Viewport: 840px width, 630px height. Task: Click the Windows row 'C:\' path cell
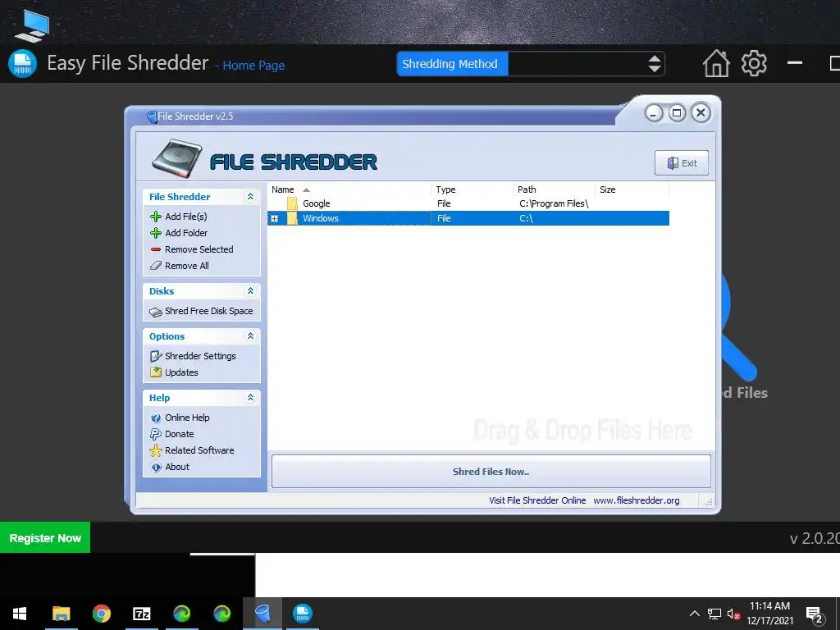tap(526, 218)
